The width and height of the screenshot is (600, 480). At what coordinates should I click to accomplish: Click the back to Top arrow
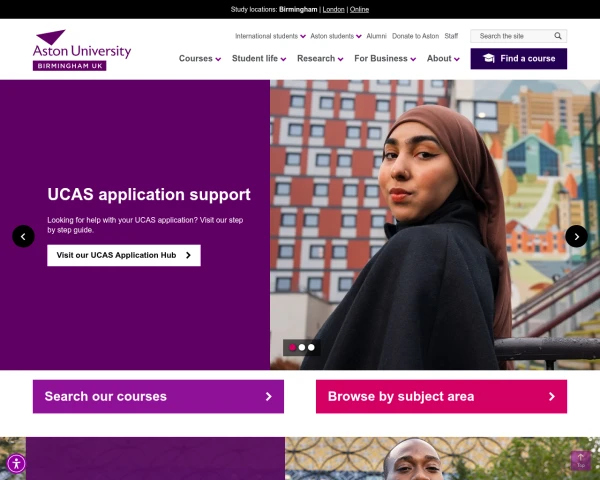[x=581, y=460]
